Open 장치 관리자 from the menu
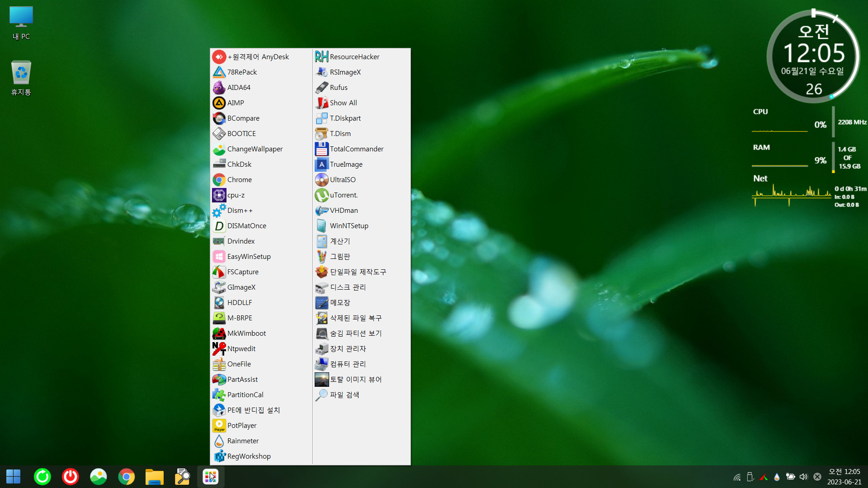 point(362,349)
